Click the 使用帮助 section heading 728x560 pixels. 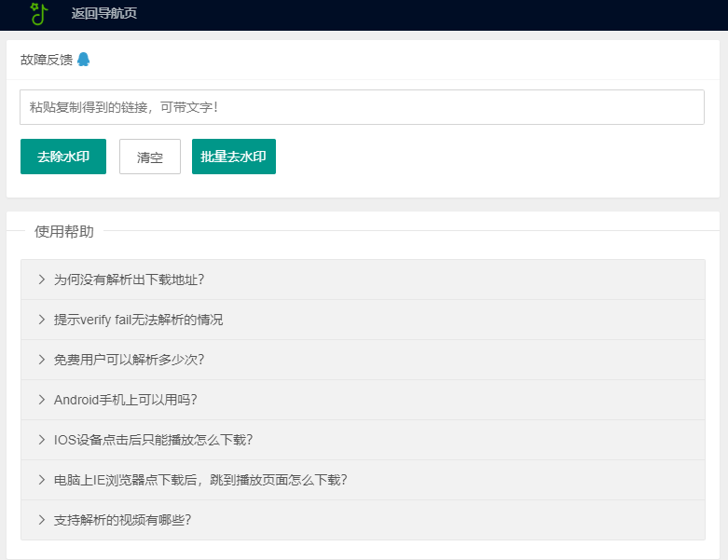coord(64,231)
